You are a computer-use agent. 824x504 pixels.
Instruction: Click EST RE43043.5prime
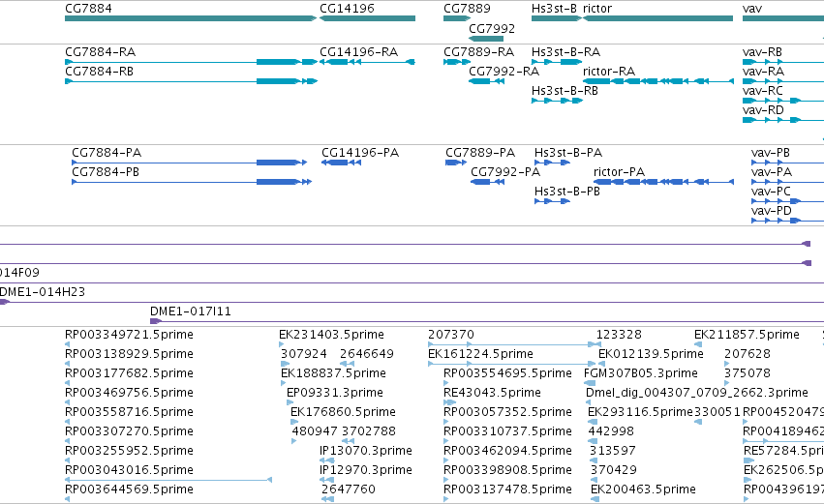493,393
